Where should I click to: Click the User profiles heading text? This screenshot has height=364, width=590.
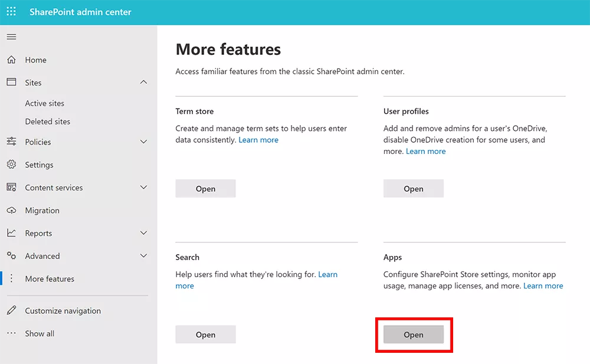coord(406,112)
